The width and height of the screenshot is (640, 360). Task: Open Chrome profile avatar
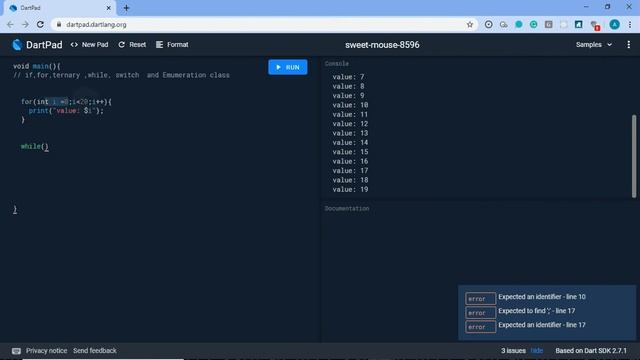tap(614, 24)
